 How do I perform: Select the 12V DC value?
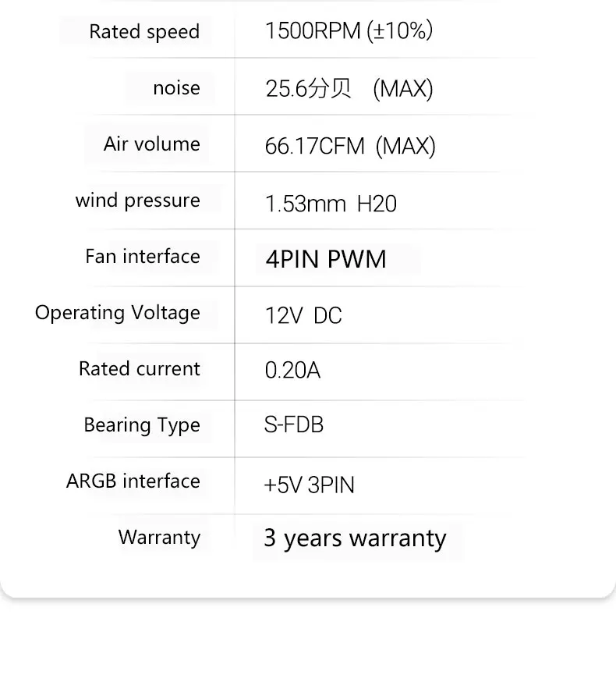(x=303, y=316)
